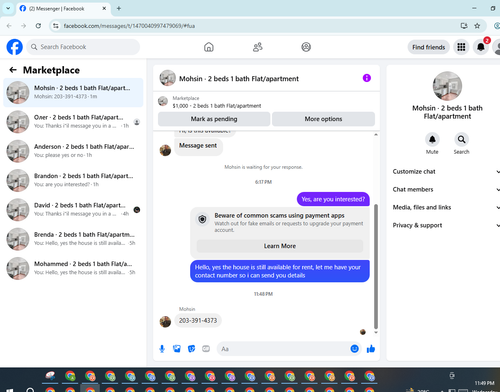Click Learn More on scam warning
Screen dimensions: 500x392
[x=280, y=246]
